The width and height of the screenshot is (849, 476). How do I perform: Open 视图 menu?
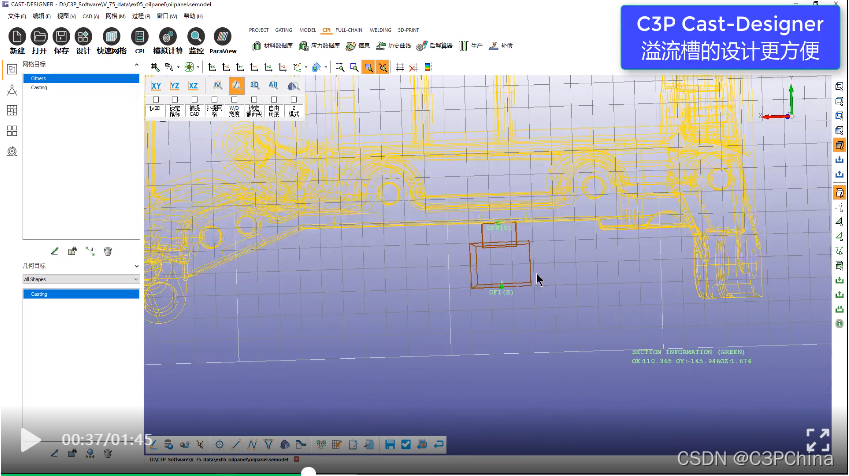click(x=66, y=16)
